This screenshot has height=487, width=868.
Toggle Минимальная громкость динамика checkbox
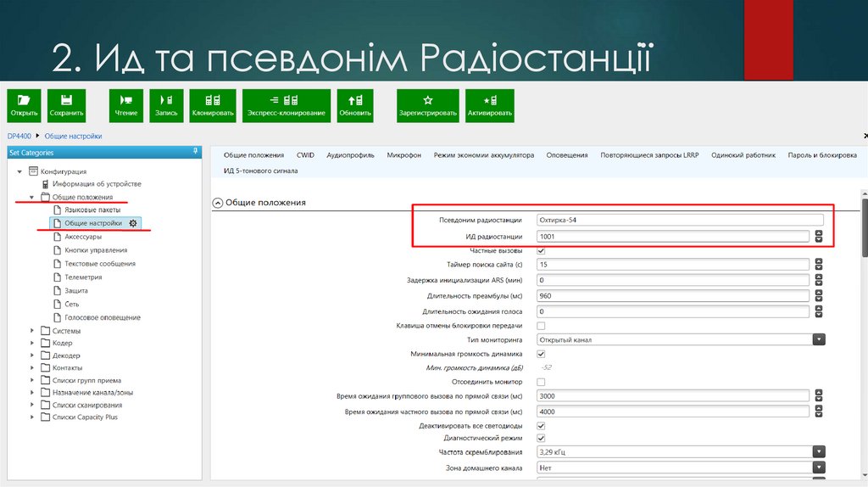click(541, 354)
